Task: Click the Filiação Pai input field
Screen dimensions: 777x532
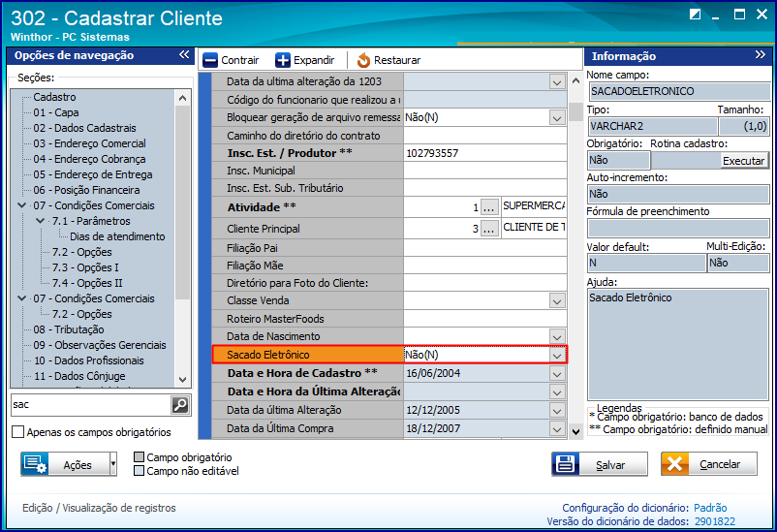Action: pos(485,248)
